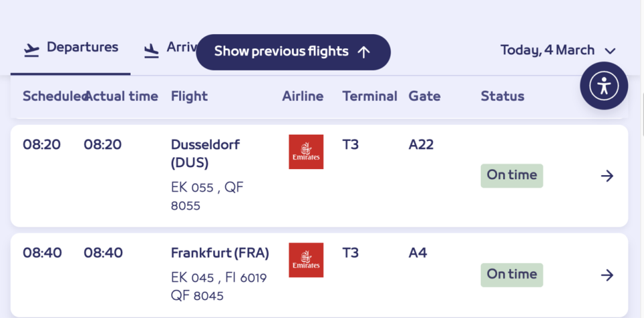Viewport: 644px width, 318px height.
Task: Click the Emirates logo on Dusseldorf flight
Action: [x=306, y=152]
